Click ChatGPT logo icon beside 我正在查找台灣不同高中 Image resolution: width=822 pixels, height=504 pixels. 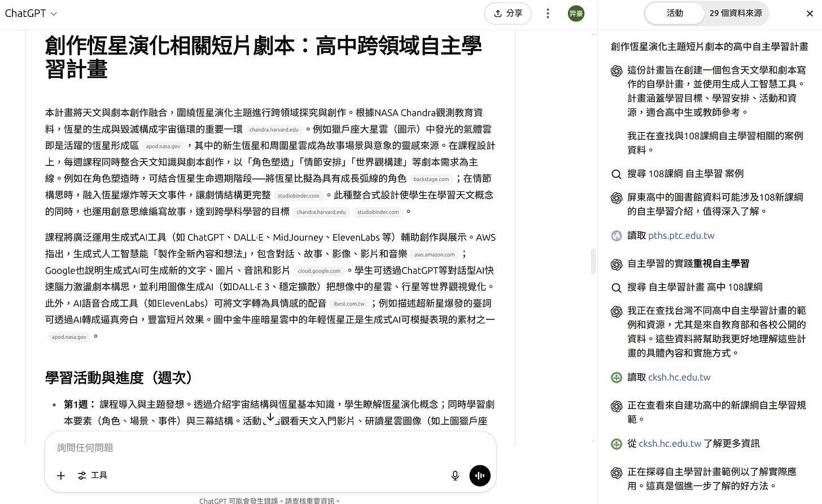tap(616, 311)
